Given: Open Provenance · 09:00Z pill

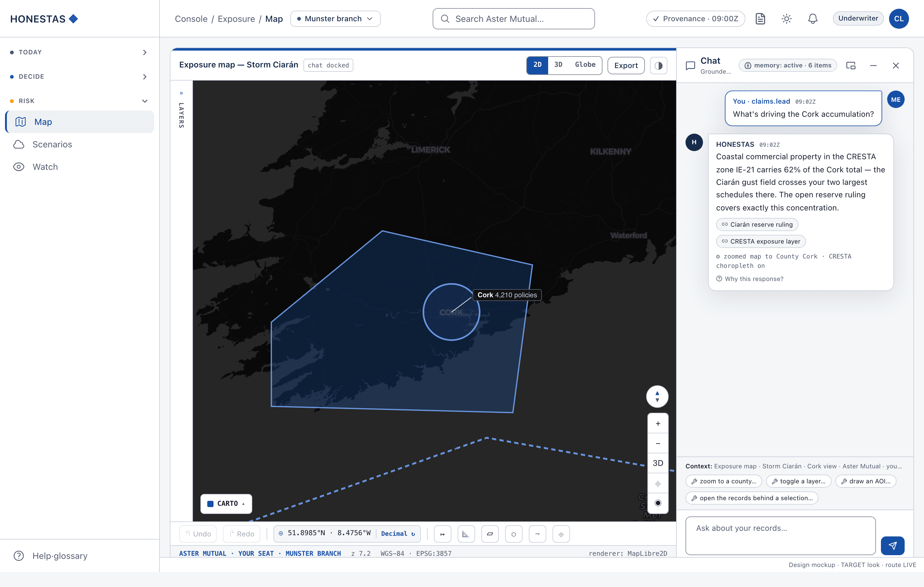Looking at the screenshot, I should tap(695, 19).
